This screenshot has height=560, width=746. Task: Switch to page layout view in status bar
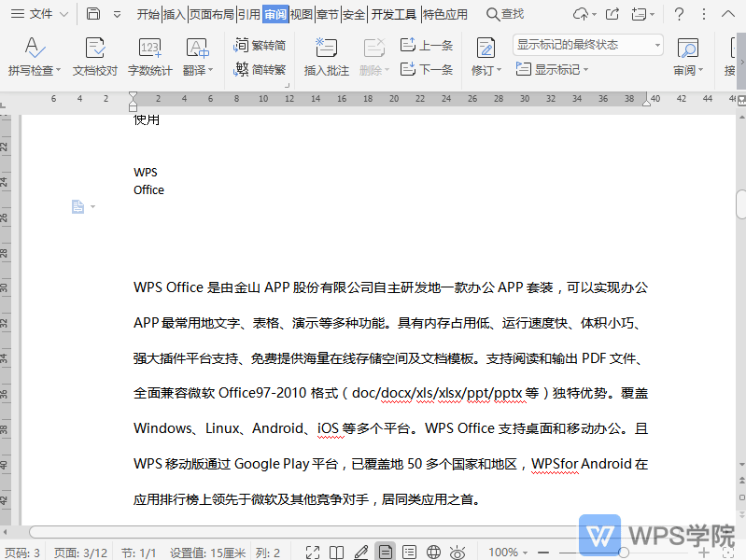pyautogui.click(x=384, y=553)
